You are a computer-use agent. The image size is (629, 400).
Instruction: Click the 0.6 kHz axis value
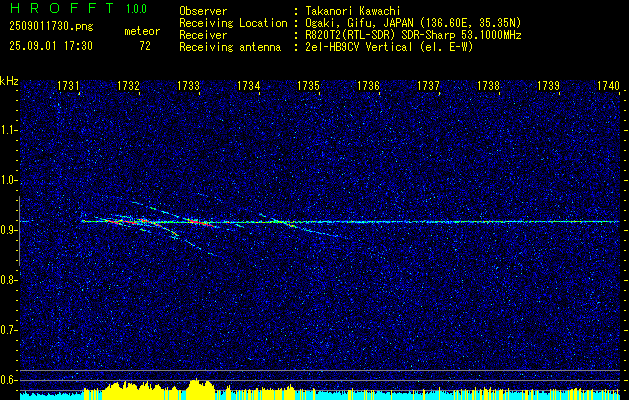tap(7, 380)
